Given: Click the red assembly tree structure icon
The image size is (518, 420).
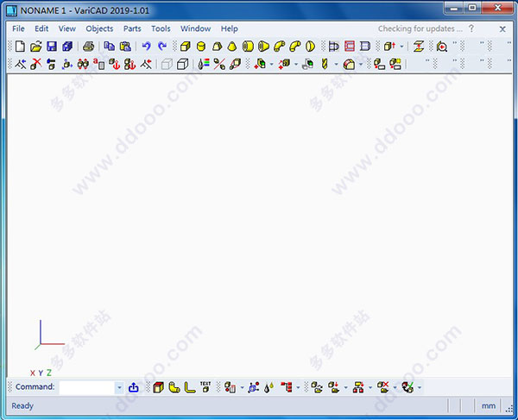Looking at the screenshot, I should point(287,387).
